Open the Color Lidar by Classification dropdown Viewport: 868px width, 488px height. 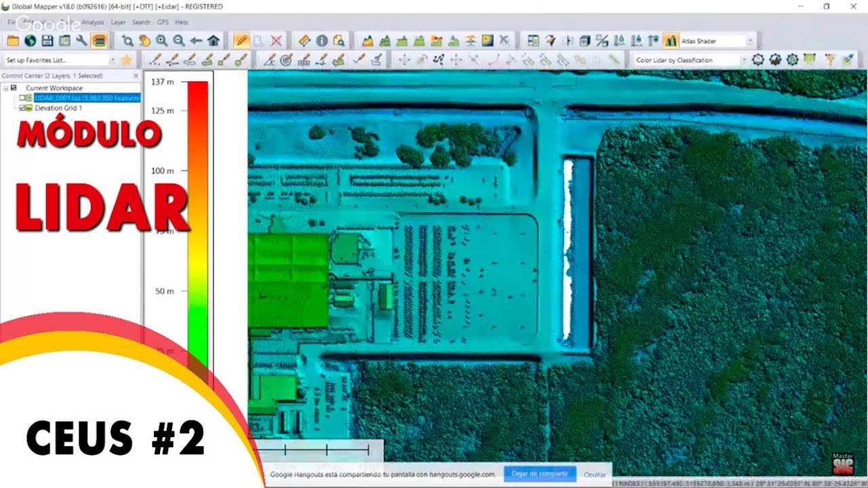743,60
